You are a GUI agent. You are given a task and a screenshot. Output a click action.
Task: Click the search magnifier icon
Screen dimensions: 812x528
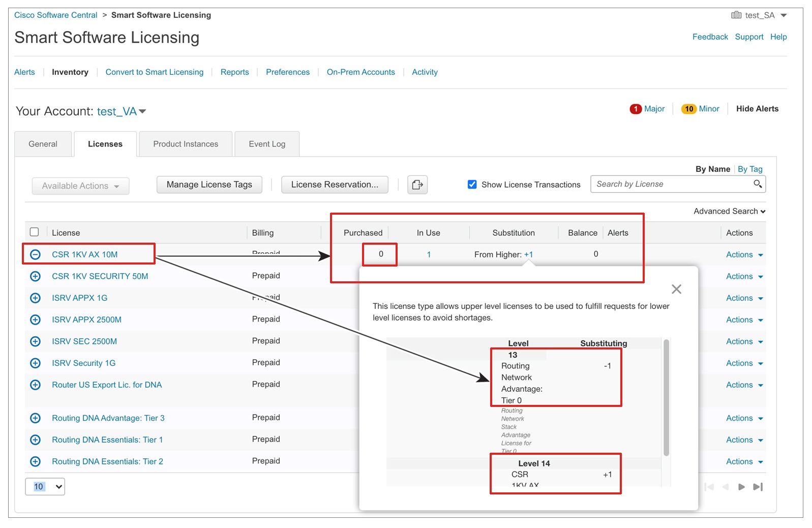click(758, 184)
